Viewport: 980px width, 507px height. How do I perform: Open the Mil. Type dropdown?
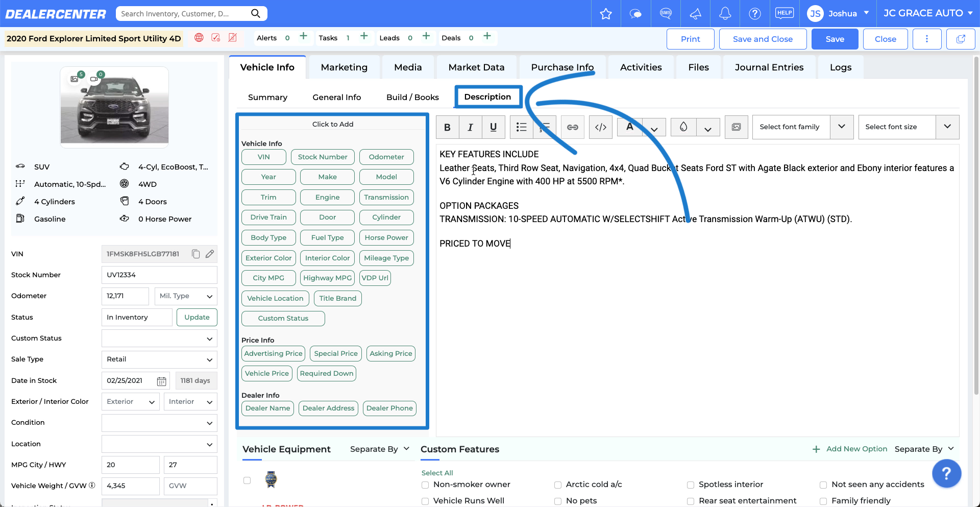186,296
